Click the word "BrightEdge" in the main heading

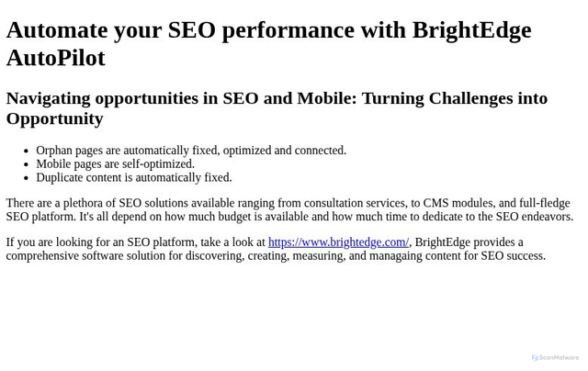(x=471, y=30)
